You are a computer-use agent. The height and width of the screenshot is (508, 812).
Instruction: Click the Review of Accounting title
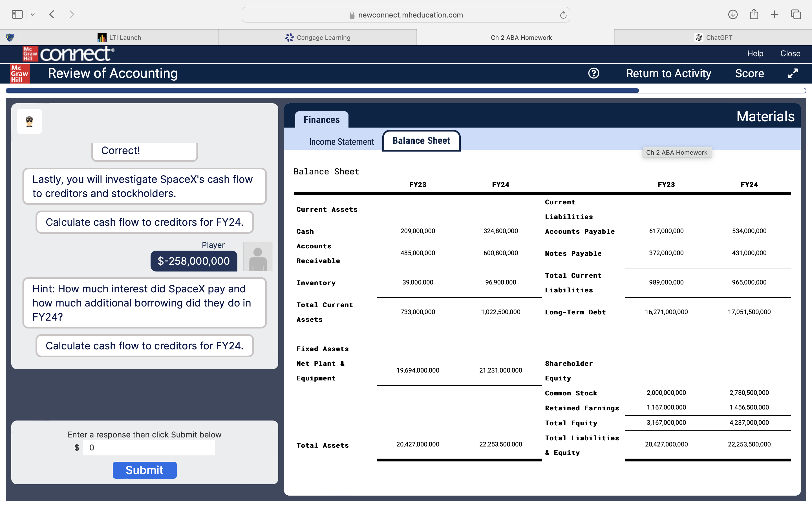(x=113, y=73)
